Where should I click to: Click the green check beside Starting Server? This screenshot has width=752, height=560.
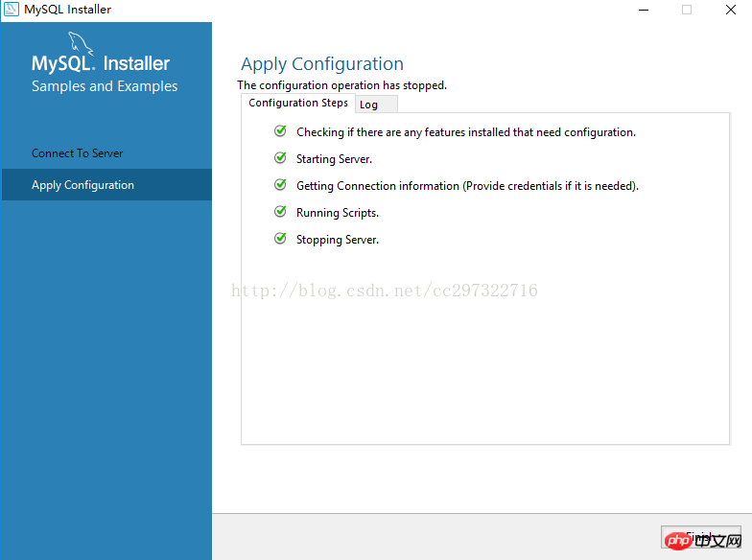click(280, 157)
